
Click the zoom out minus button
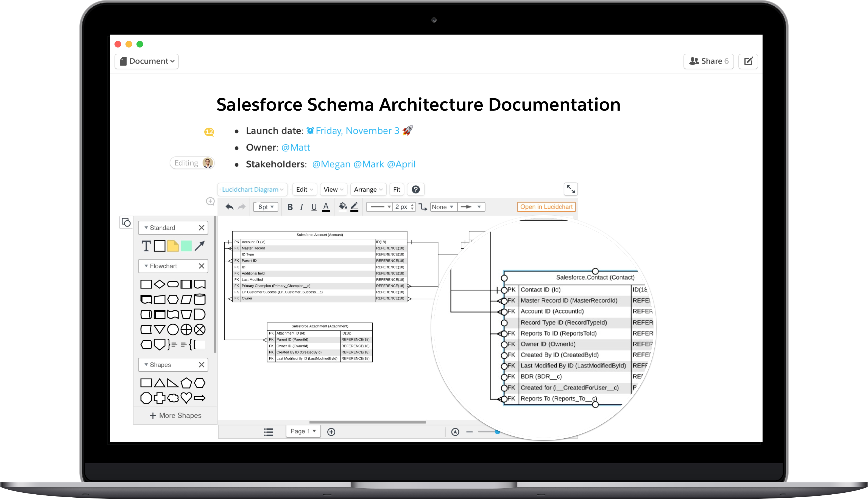469,432
